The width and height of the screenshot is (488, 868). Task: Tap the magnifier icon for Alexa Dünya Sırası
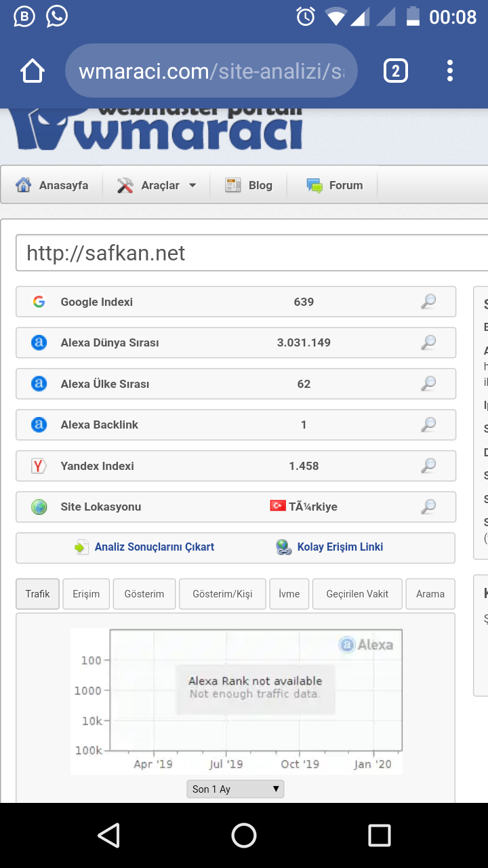click(x=428, y=342)
